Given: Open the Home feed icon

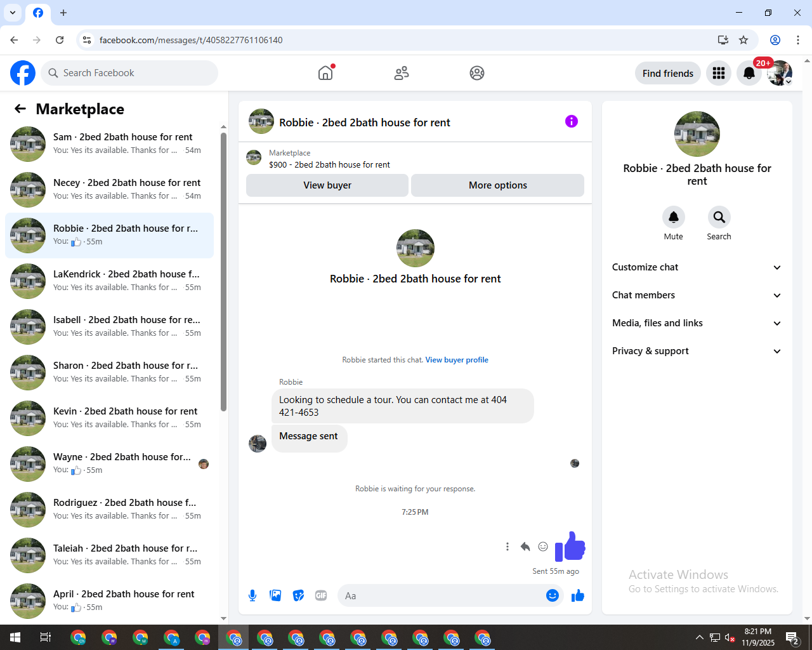Looking at the screenshot, I should (x=325, y=73).
